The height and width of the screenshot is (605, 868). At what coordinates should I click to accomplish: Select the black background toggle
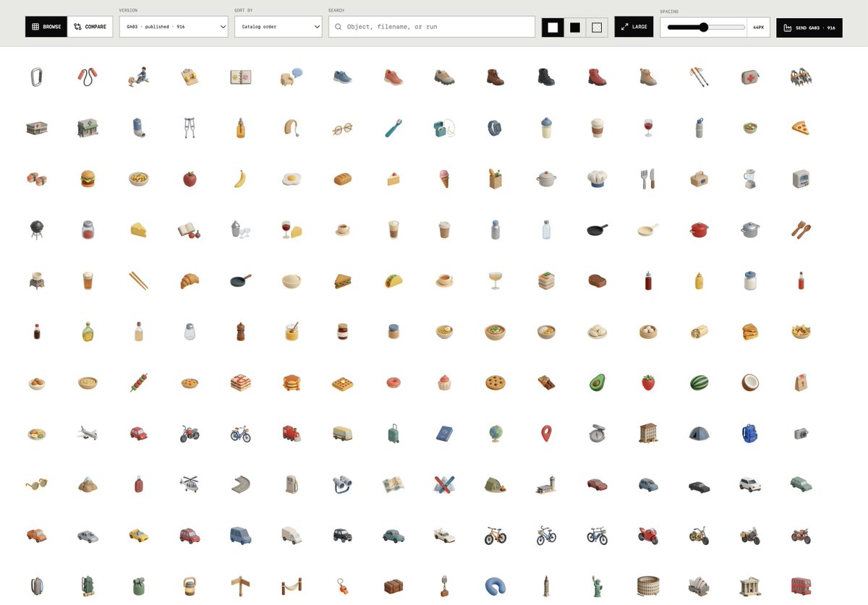coord(575,27)
